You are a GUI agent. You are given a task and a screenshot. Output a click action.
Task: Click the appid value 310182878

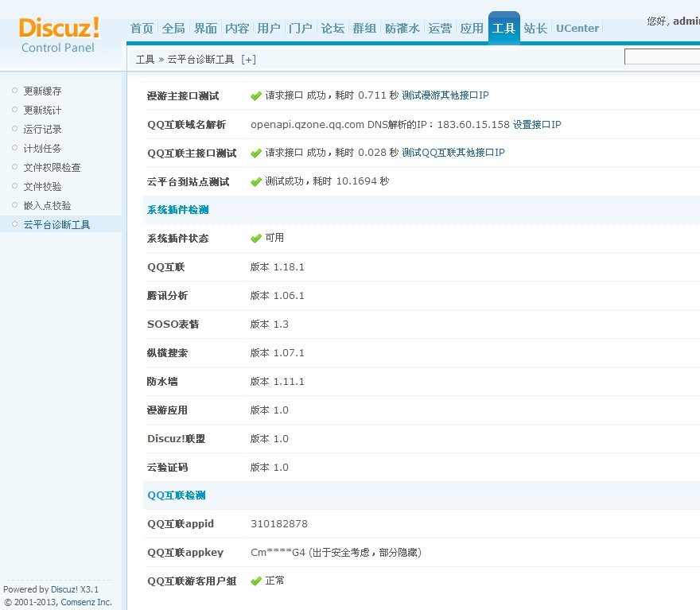click(279, 524)
